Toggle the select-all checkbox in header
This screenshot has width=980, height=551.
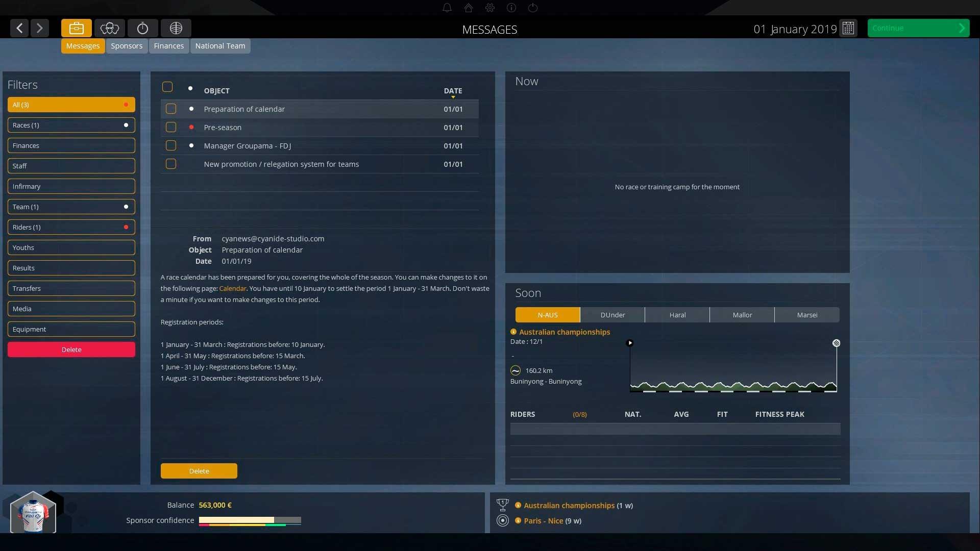(167, 87)
